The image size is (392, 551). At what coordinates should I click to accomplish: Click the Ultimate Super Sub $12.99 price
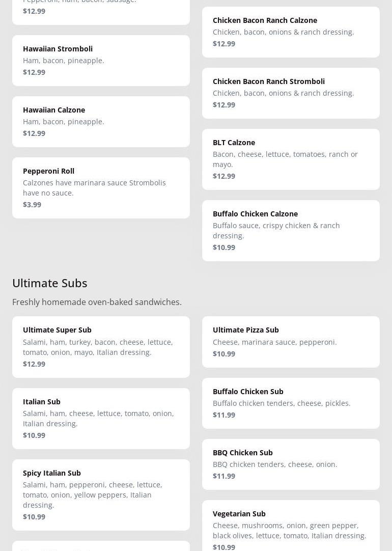[34, 364]
